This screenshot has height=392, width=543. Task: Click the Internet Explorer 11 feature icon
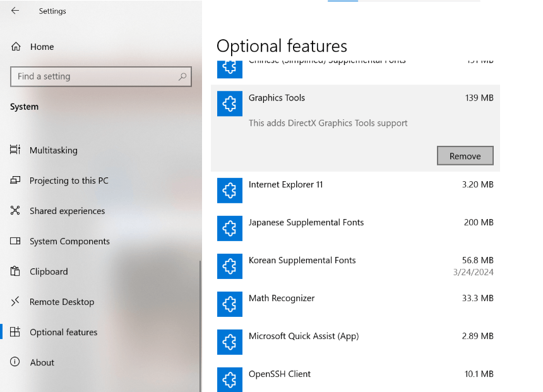click(230, 191)
